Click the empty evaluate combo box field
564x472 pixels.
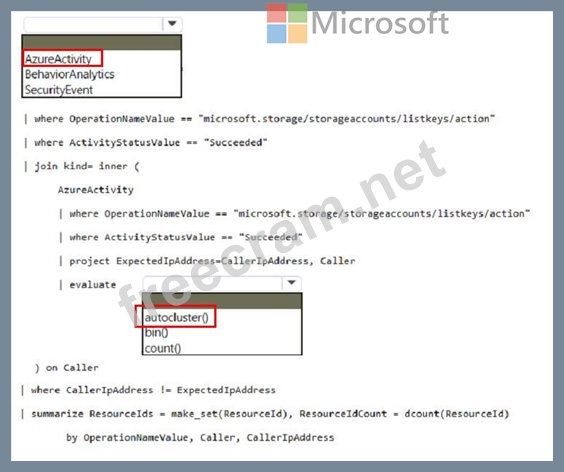[213, 283]
